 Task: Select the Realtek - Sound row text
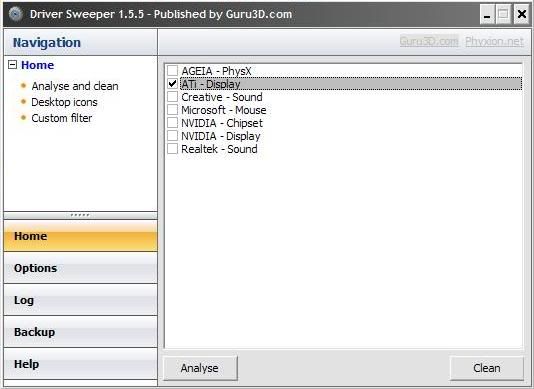pos(219,149)
